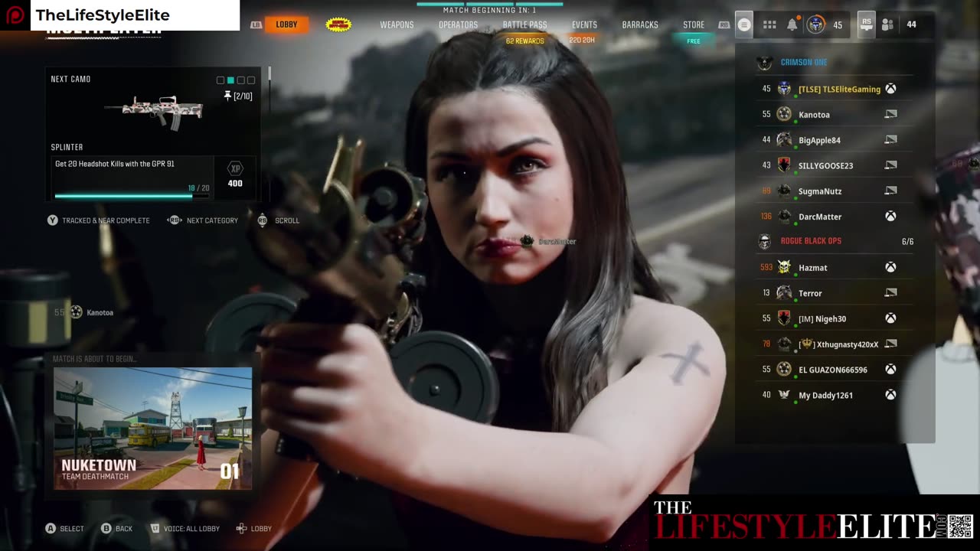Click the Kanotoa nameplate over the left operator
This screenshot has width=980, height=551.
point(84,312)
